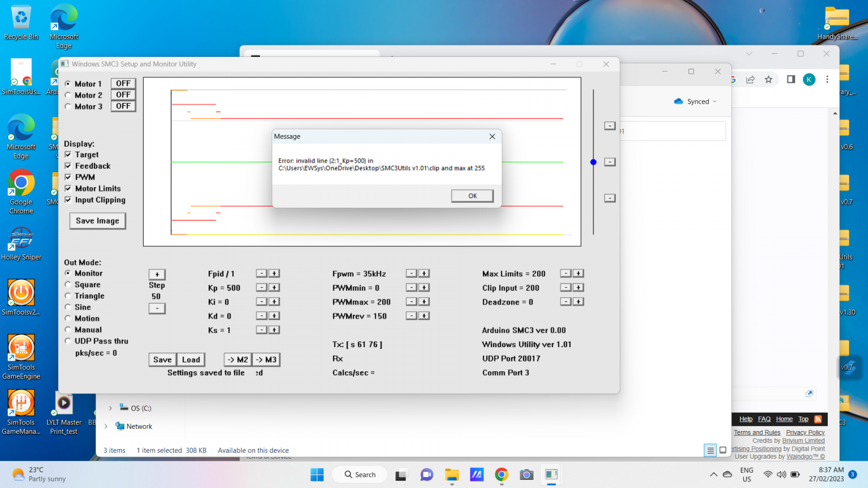The image size is (868, 488).
Task: Uncheck the Feedback display checkbox
Action: 68,166
